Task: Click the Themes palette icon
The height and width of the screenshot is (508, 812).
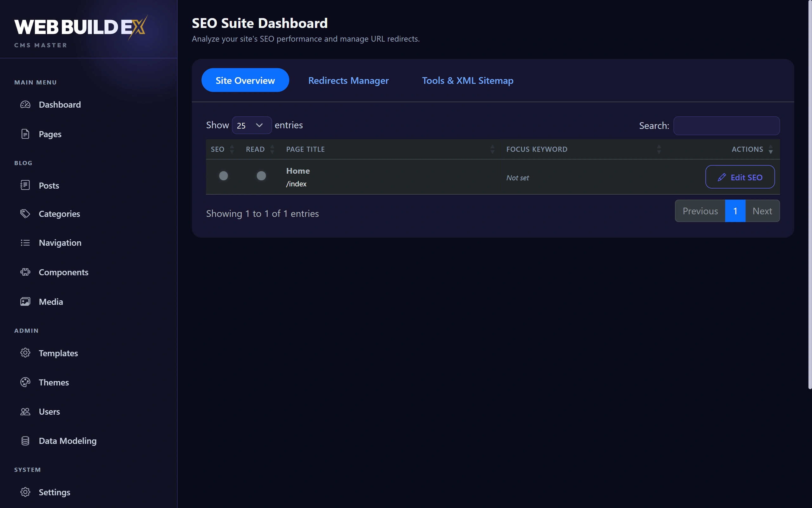Action: [25, 382]
